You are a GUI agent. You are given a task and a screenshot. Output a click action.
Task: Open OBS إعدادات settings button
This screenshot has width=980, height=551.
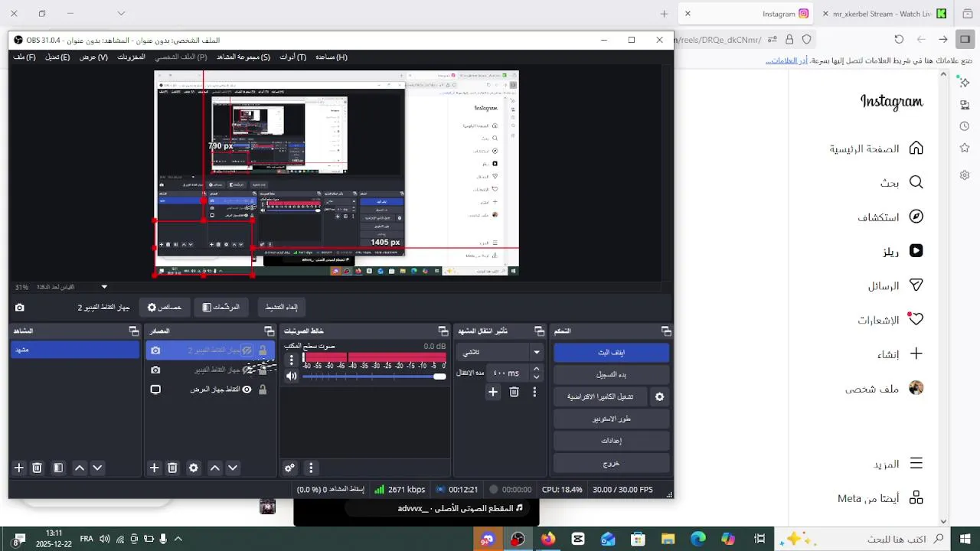[x=611, y=441]
